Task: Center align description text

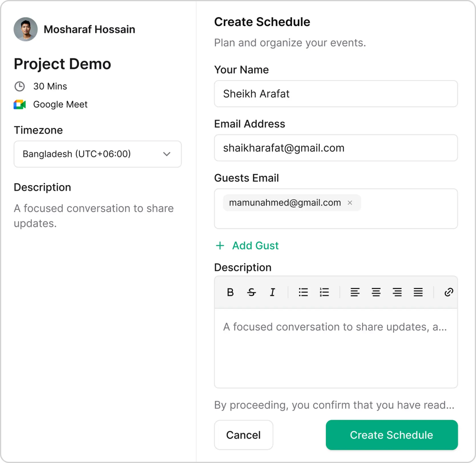Action: pyautogui.click(x=376, y=292)
